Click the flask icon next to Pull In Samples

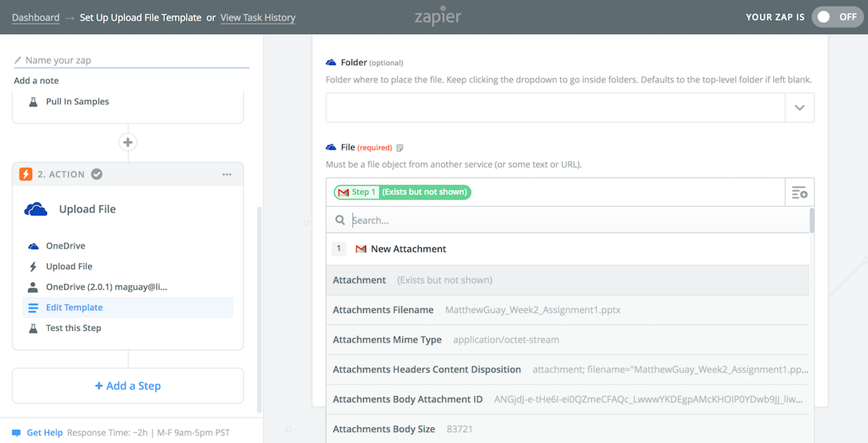[33, 102]
